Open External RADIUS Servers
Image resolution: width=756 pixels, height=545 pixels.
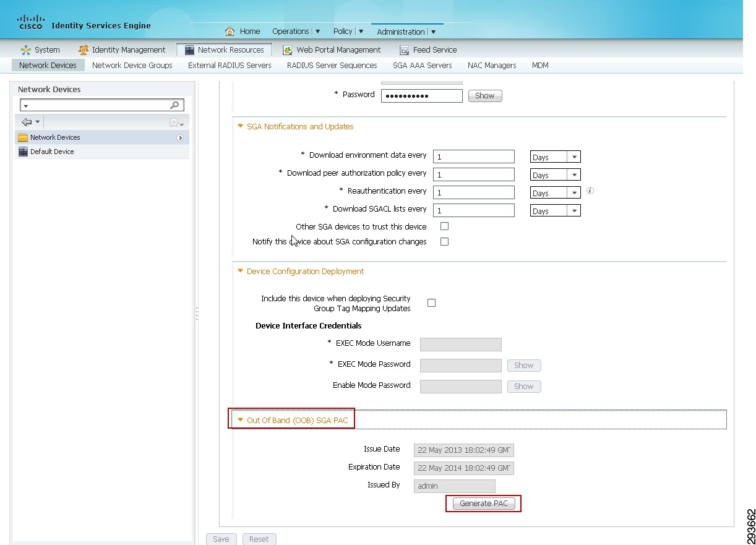(x=230, y=65)
